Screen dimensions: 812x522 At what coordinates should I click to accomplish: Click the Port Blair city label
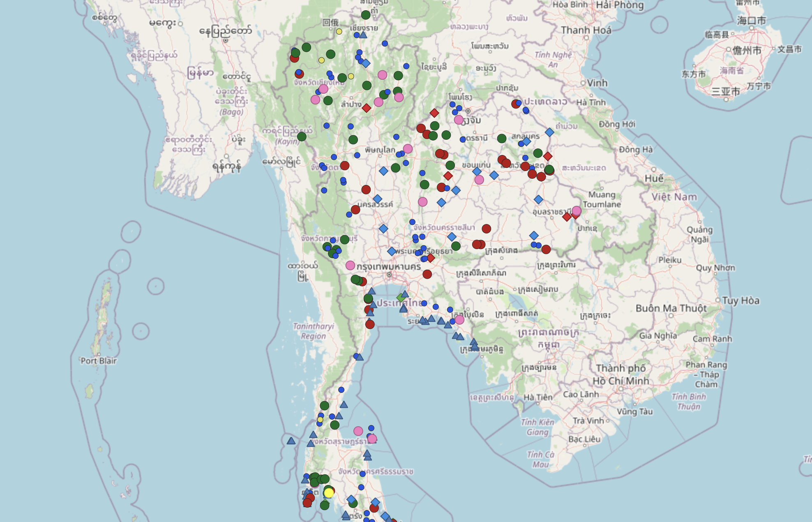99,361
